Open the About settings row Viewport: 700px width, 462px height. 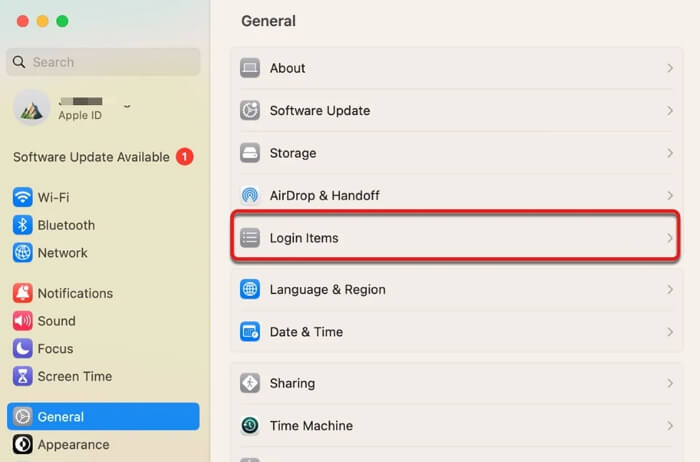[456, 68]
